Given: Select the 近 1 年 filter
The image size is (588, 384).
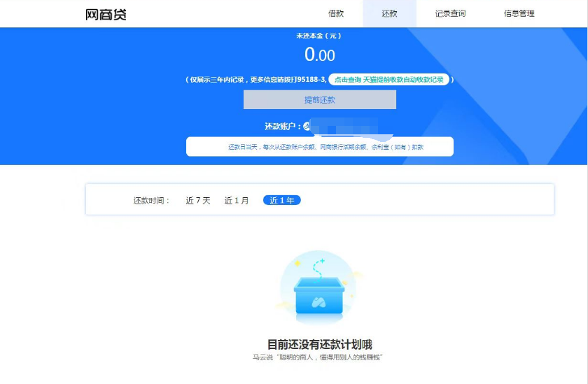Looking at the screenshot, I should [282, 201].
